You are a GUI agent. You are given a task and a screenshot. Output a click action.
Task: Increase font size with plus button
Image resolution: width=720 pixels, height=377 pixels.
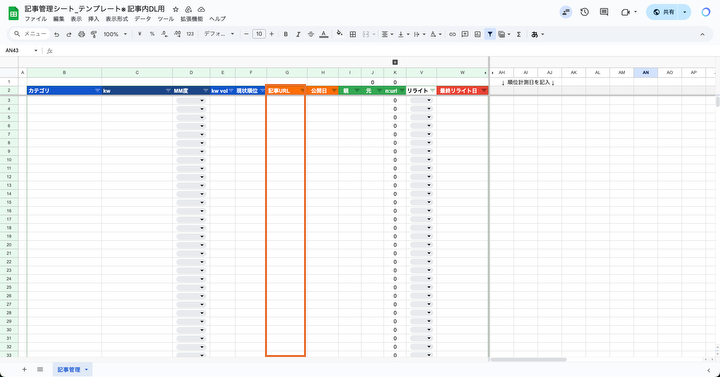click(x=271, y=34)
